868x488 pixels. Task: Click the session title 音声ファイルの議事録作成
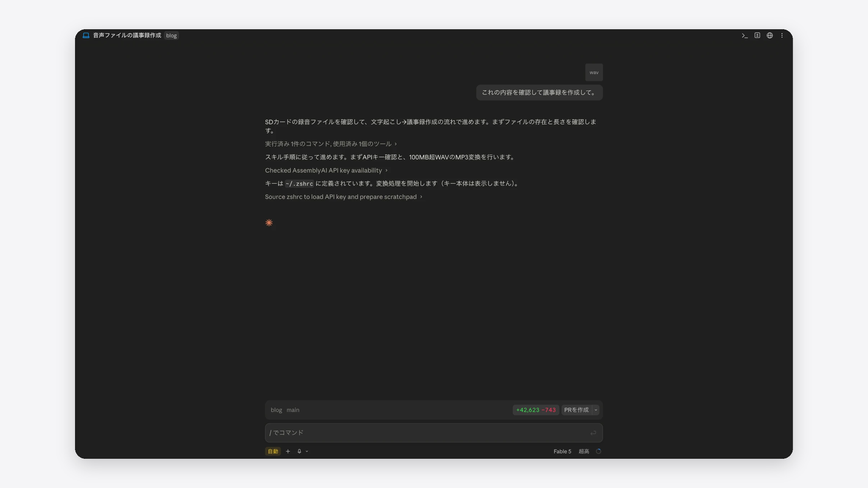[127, 36]
